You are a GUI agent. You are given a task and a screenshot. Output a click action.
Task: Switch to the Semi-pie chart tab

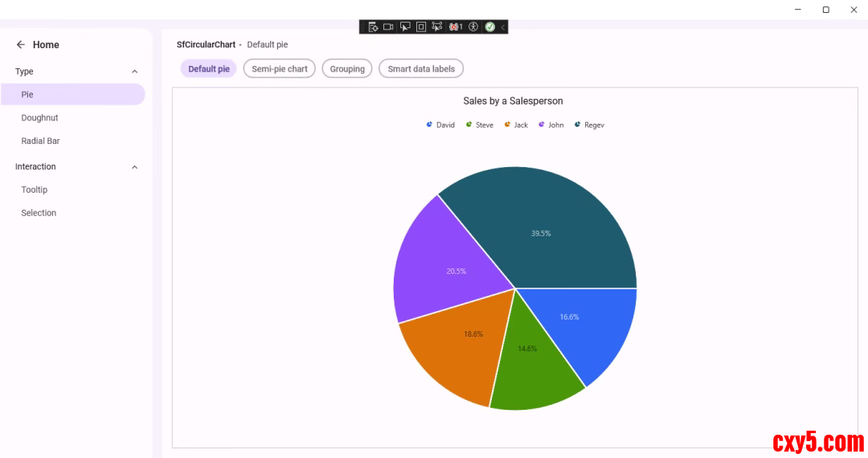(279, 69)
